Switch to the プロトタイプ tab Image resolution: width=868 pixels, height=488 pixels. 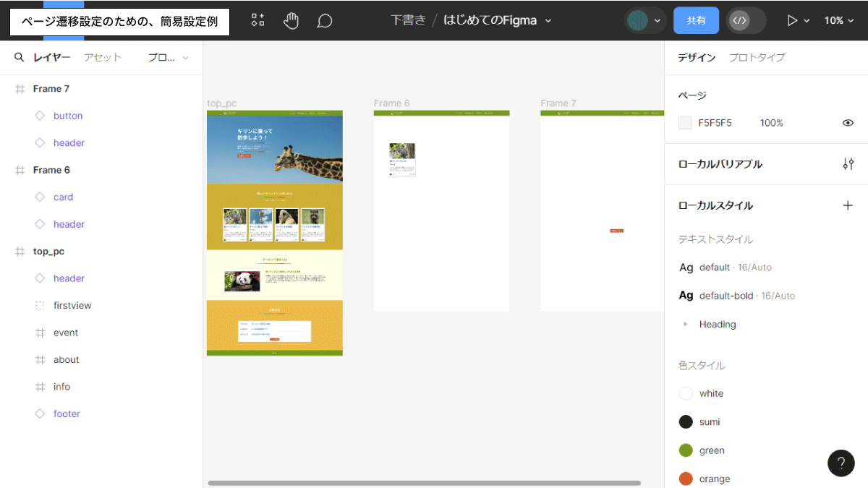(x=757, y=57)
